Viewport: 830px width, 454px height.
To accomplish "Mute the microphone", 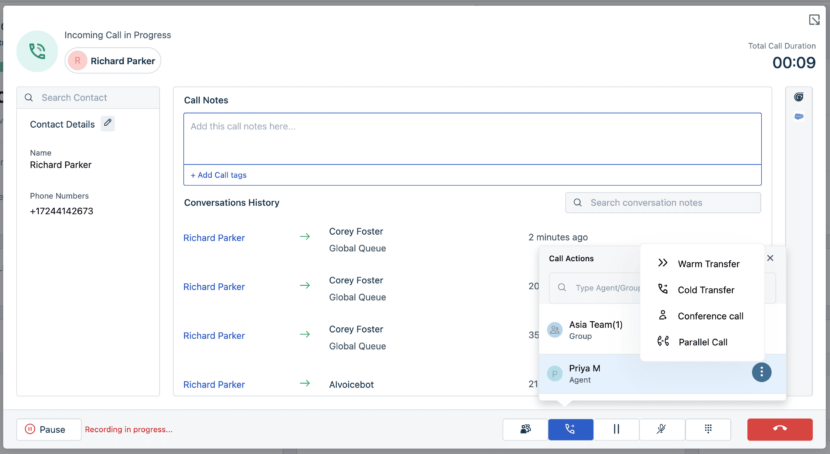I will tap(662, 429).
